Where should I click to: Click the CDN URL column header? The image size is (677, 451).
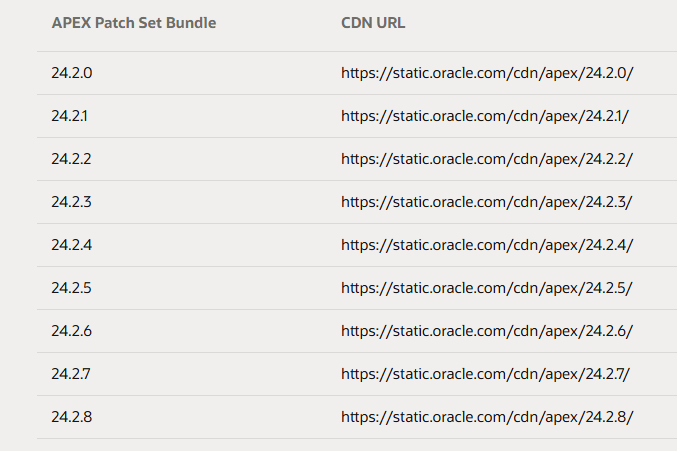[x=373, y=23]
